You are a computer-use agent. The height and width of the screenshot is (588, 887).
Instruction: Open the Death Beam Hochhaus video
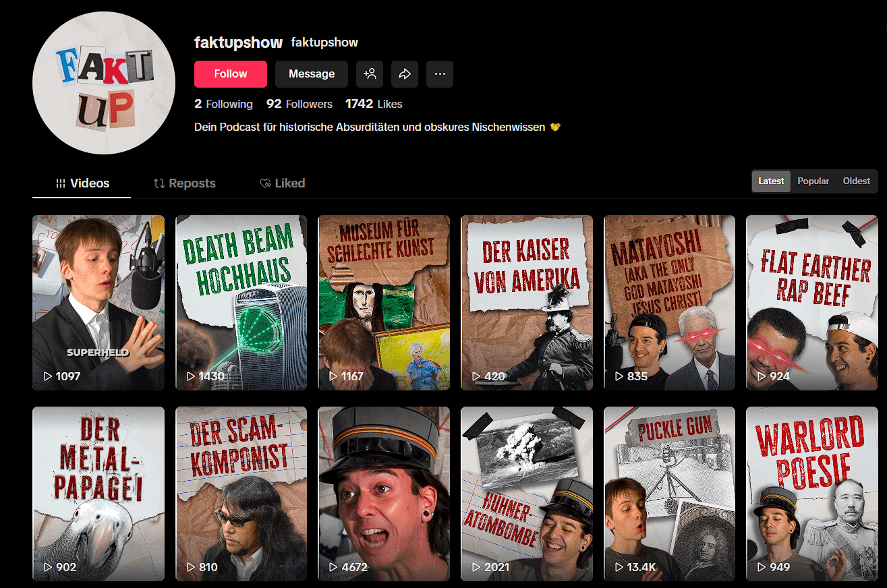[241, 302]
